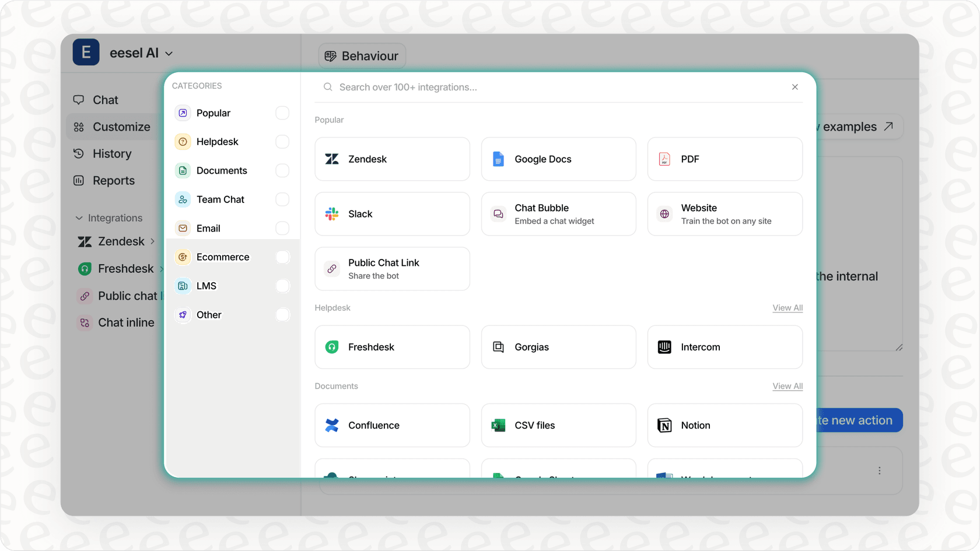This screenshot has width=980, height=551.
Task: Select the Notion integration icon
Action: point(664,425)
